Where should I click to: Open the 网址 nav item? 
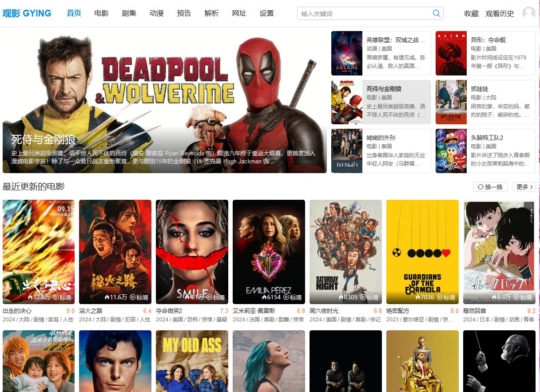[x=239, y=13]
